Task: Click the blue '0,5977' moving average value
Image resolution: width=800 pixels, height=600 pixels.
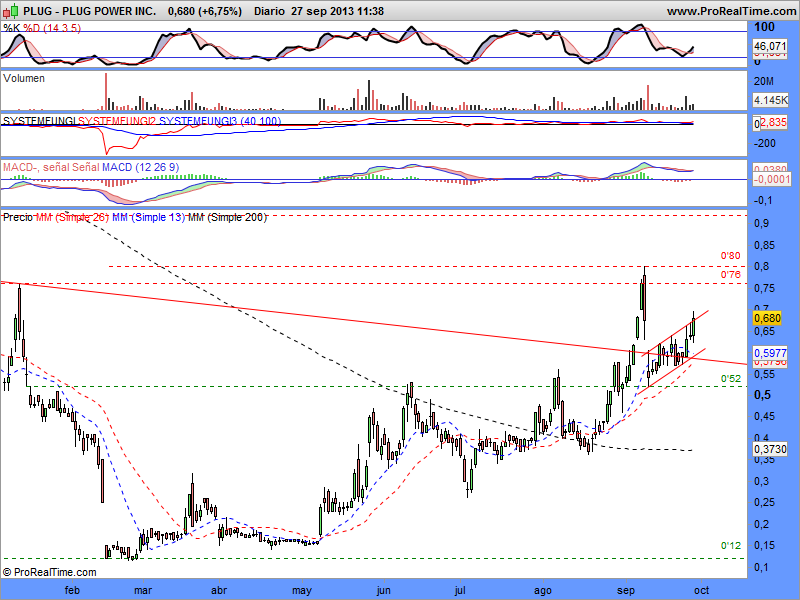Action: [x=770, y=353]
